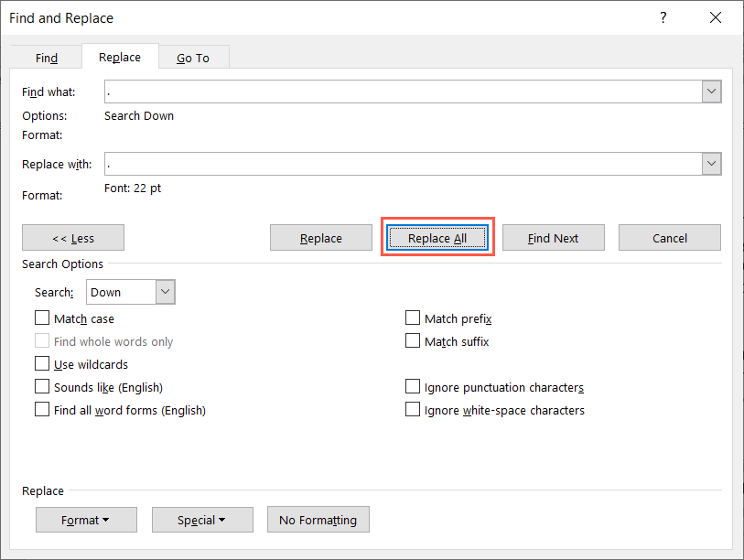Expand the Replace with history dropdown
The height and width of the screenshot is (560, 744).
[x=711, y=164]
